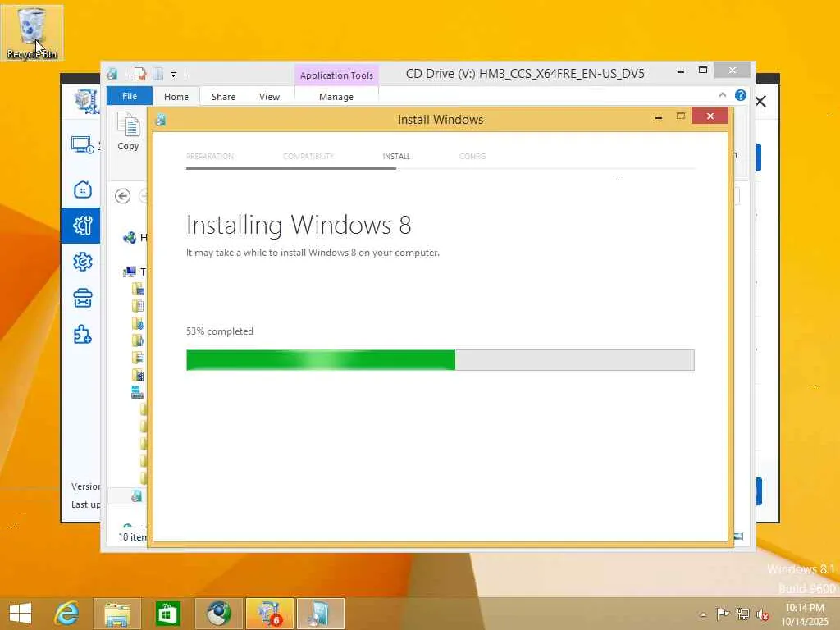Click the 'Installing Windows 8' heading
The image size is (840, 630).
[299, 225]
